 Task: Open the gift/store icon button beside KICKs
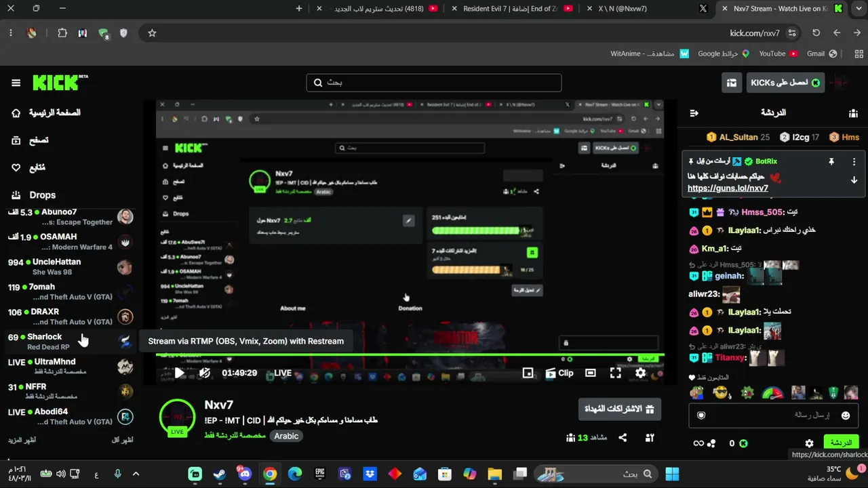pos(732,83)
